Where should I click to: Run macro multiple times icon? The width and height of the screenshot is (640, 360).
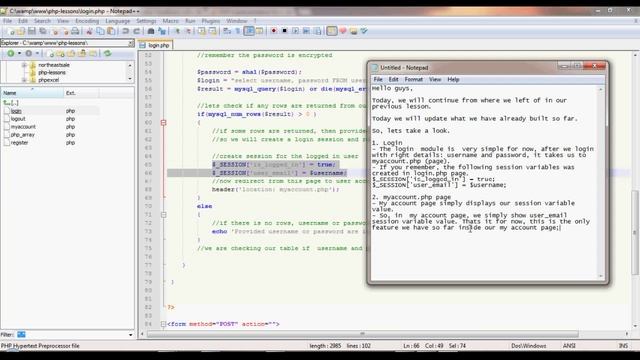tap(306, 31)
